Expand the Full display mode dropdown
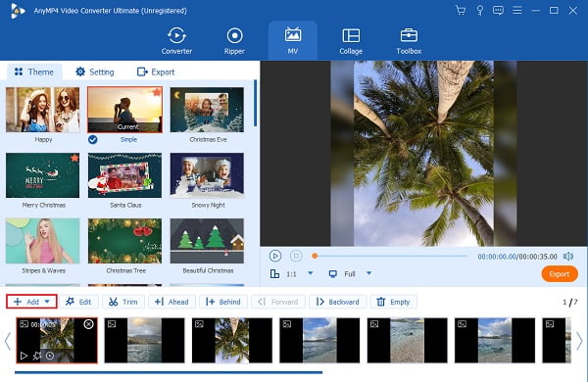 [x=369, y=273]
